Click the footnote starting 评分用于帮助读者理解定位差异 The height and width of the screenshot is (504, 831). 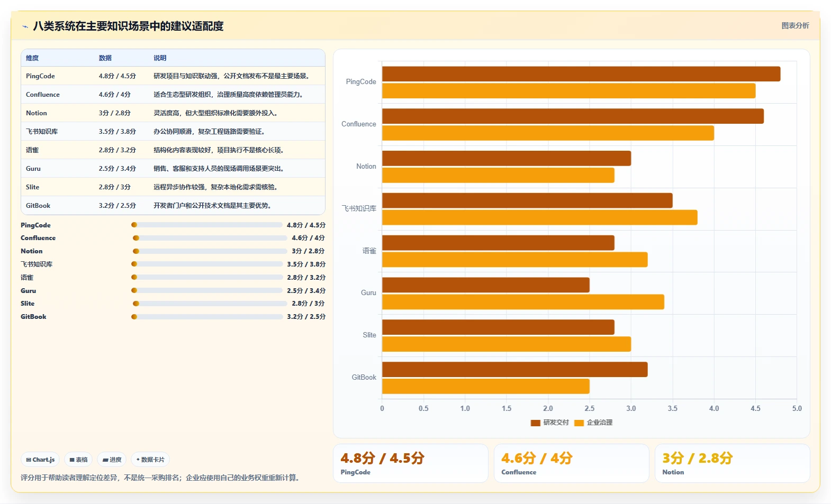point(161,478)
